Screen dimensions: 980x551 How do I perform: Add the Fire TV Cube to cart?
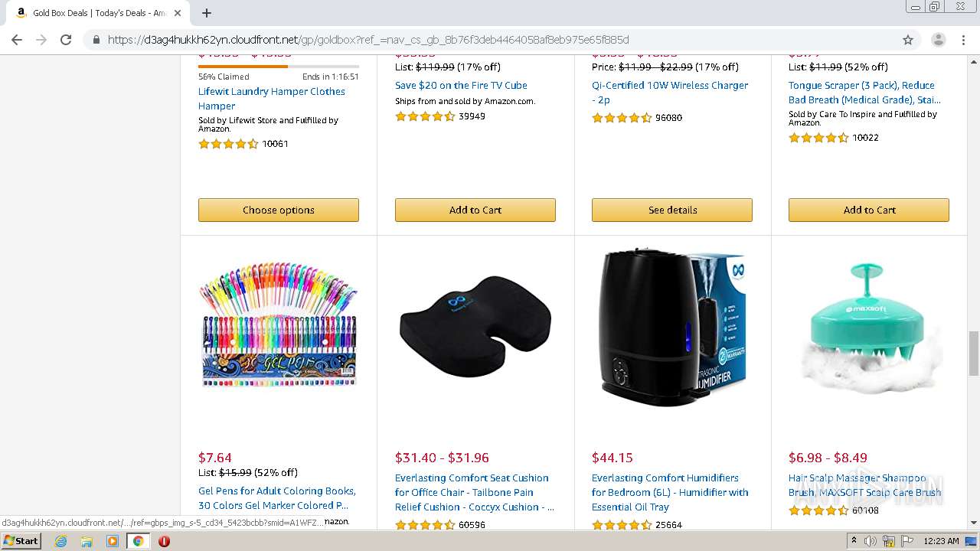[x=475, y=210]
